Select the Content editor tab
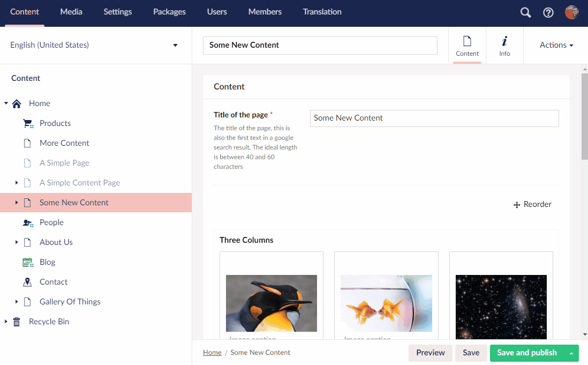Image resolution: width=588 pixels, height=365 pixels. pyautogui.click(x=468, y=46)
